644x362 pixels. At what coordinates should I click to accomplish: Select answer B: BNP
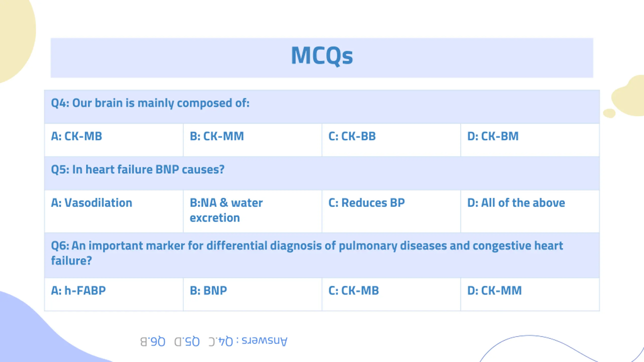pyautogui.click(x=208, y=291)
